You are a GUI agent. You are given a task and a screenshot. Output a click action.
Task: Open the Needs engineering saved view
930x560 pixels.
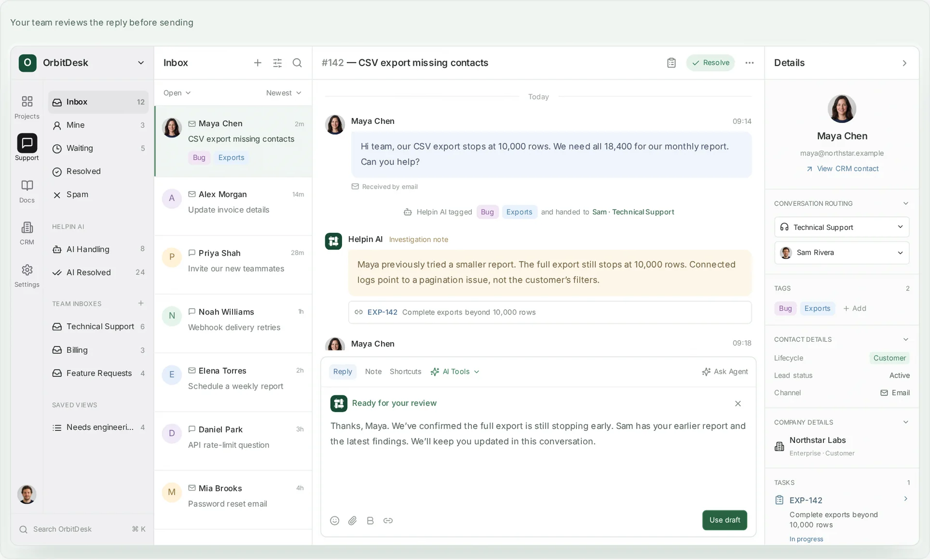[x=98, y=427]
